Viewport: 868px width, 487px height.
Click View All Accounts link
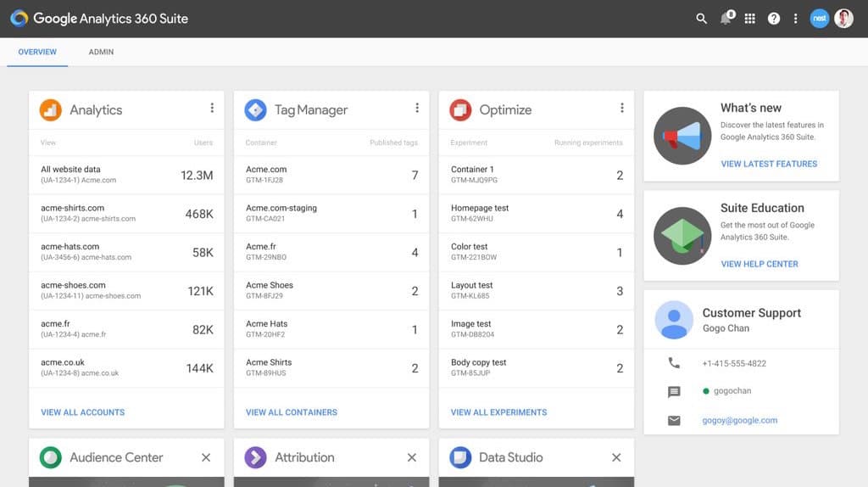coord(82,412)
